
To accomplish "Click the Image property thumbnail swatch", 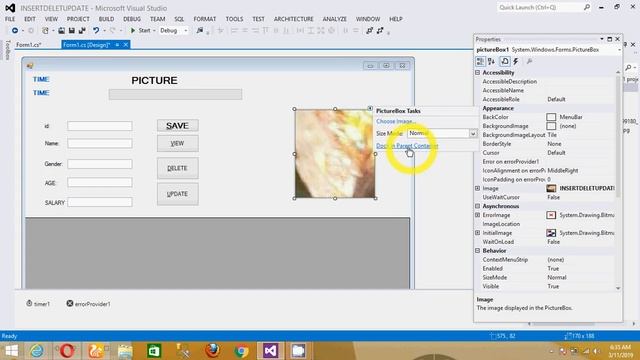I will tap(551, 188).
